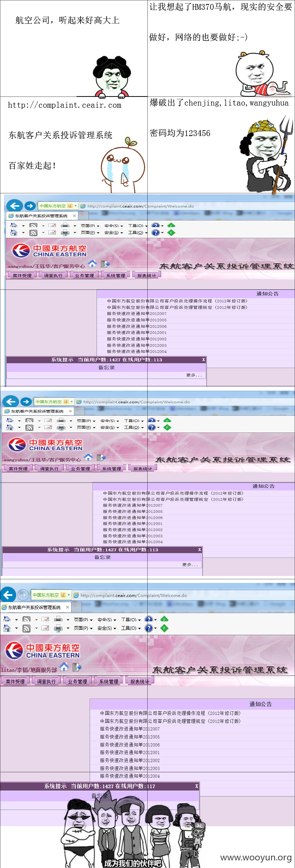Click printer icon, upper toolbar row, middle capture
Image resolution: width=295 pixels, height=868 pixels.
[61, 420]
